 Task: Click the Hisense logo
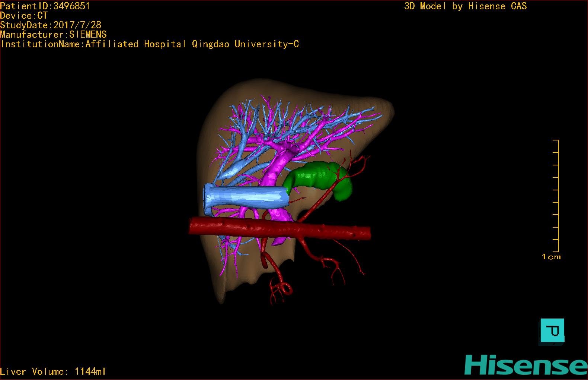click(x=526, y=365)
